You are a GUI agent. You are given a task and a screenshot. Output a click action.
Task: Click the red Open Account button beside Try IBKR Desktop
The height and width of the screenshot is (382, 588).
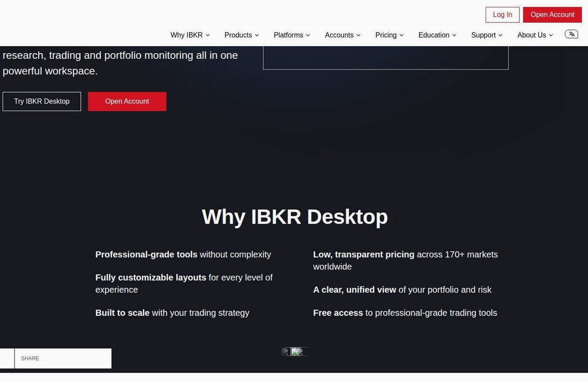click(x=127, y=102)
